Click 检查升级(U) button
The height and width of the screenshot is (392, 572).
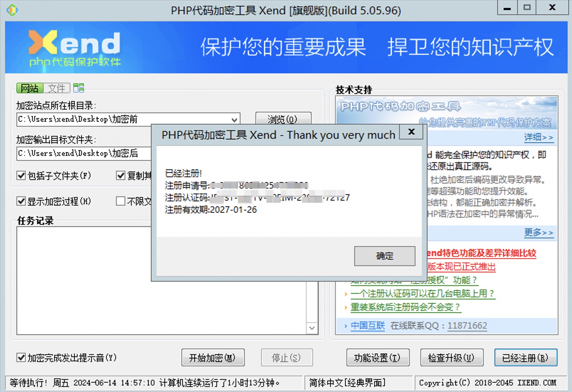452,357
